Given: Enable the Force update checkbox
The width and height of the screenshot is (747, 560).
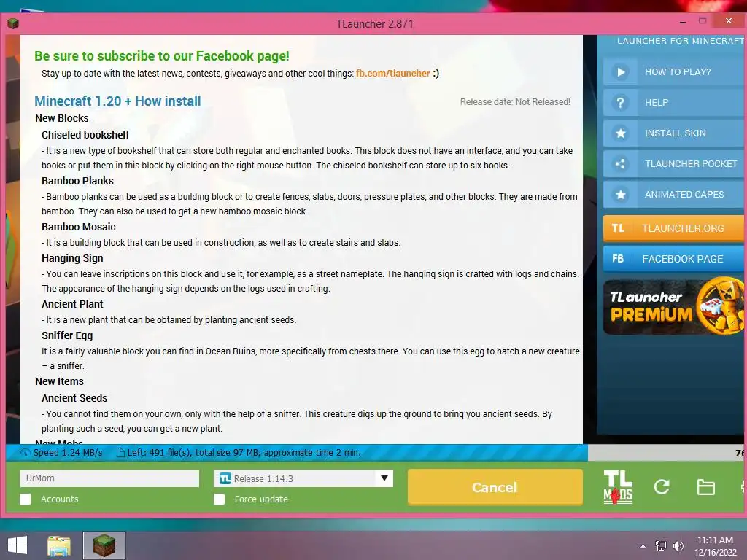Looking at the screenshot, I should (219, 499).
